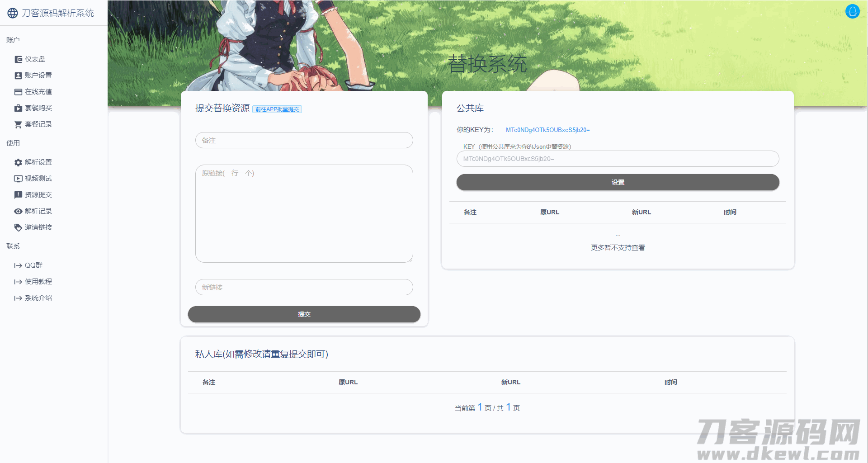Focus the 备注 remark input field
Viewport: 868px width, 463px height.
304,140
